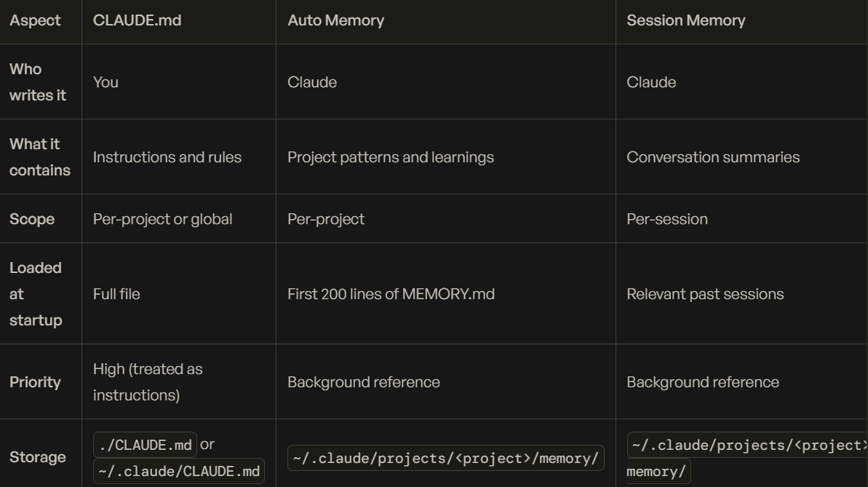
Task: Click 'Background reference' under Auto Memory
Action: 363,381
